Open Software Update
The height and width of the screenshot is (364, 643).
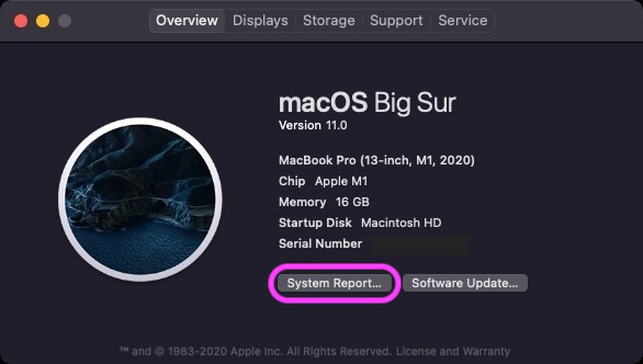(465, 283)
